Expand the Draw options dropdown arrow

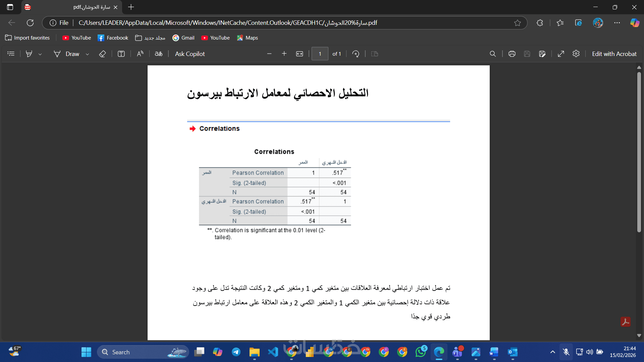coord(87,54)
